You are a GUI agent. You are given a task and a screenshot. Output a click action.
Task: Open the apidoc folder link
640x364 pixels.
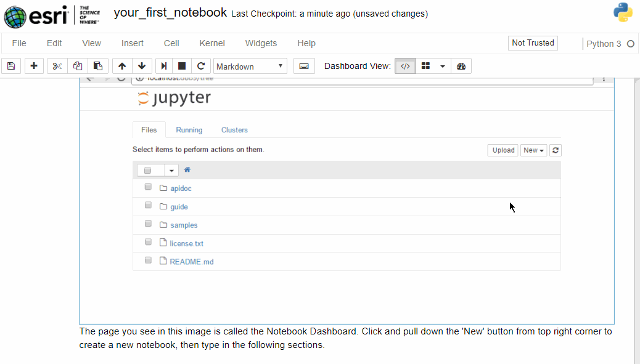(181, 188)
